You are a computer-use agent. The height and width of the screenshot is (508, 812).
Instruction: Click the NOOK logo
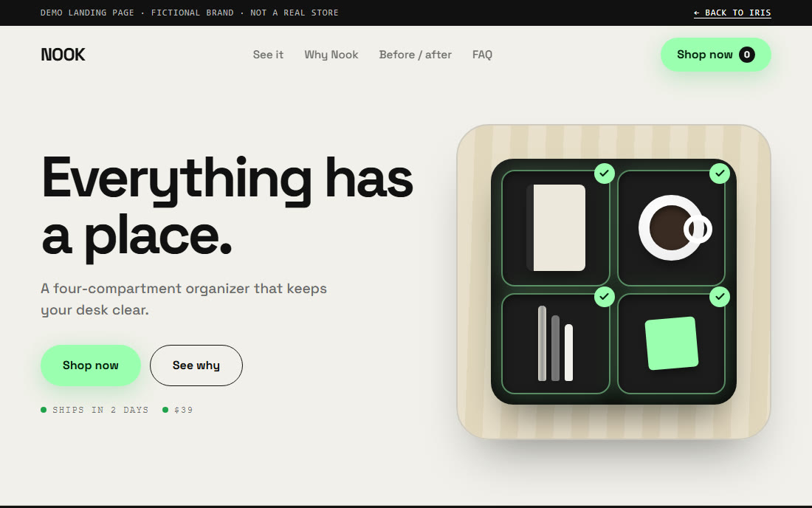click(x=63, y=55)
